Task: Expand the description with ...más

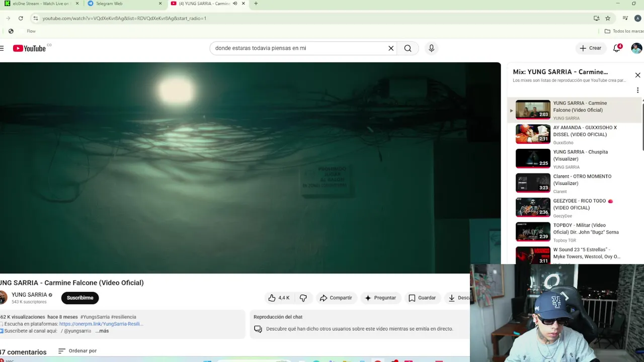Action: 102,331
